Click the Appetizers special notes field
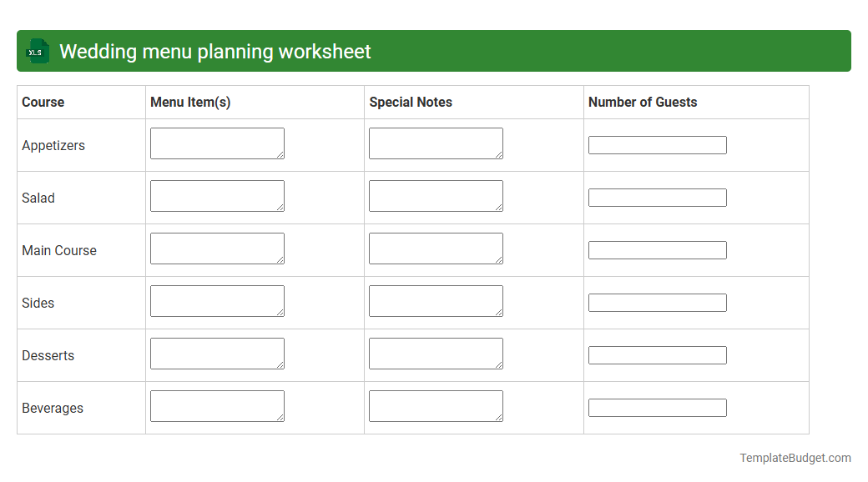This screenshot has width=868, height=482. coord(436,143)
